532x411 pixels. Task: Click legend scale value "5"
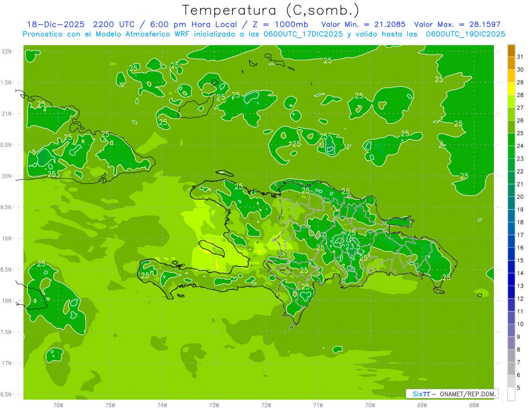519,388
